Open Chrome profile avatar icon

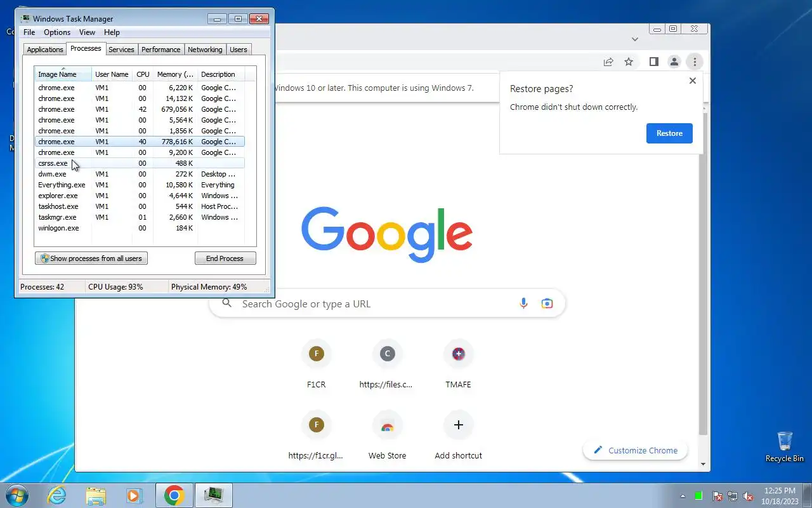(x=674, y=62)
